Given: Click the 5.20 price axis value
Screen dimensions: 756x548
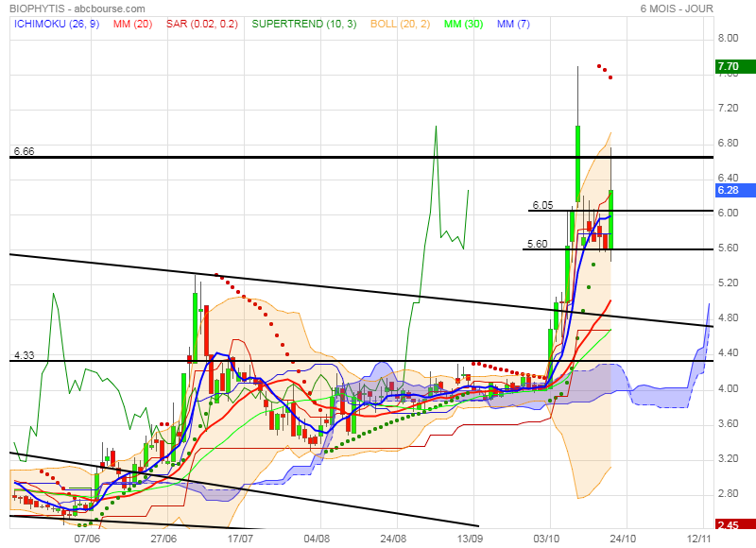Looking at the screenshot, I should (x=728, y=283).
